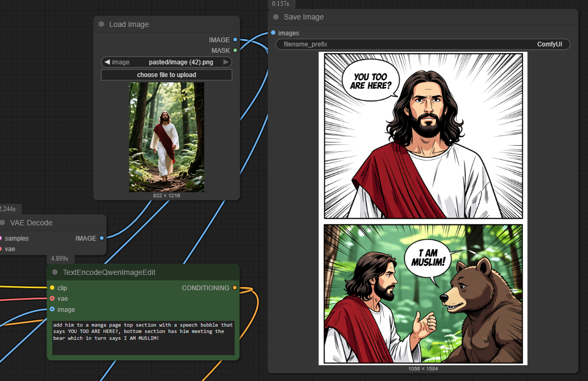Select the VAE Decode node title
This screenshot has height=381, width=588.
[x=31, y=223]
